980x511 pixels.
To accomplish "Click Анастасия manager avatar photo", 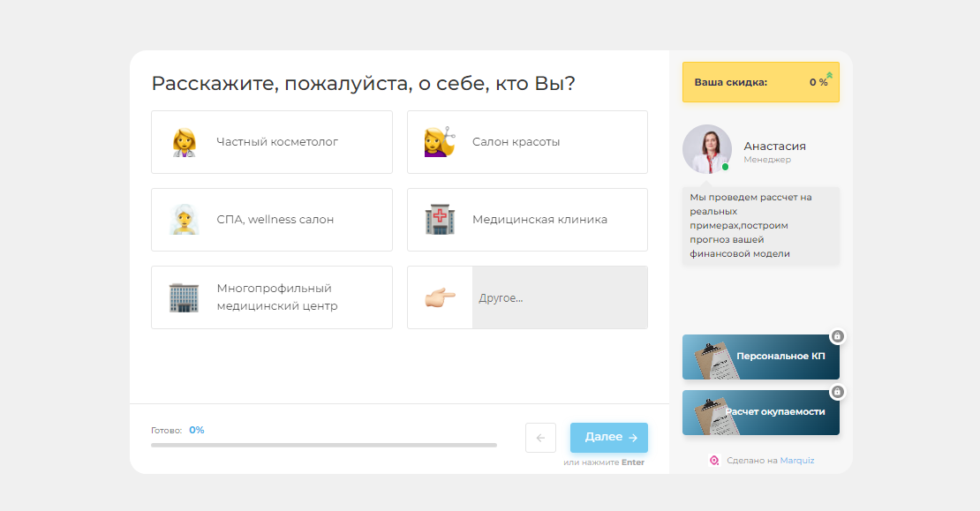I will click(x=707, y=149).
